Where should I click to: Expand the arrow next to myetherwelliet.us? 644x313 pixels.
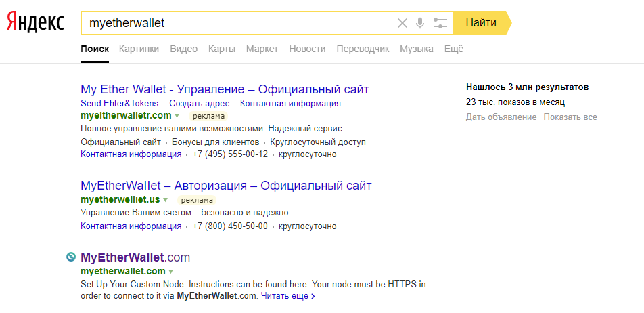pyautogui.click(x=165, y=200)
